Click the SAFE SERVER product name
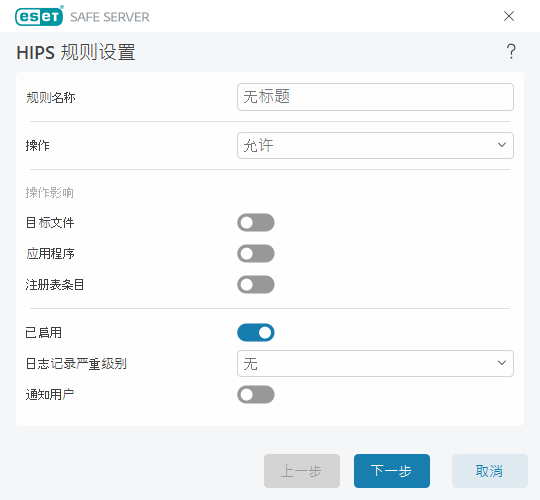540x500 pixels. (110, 17)
